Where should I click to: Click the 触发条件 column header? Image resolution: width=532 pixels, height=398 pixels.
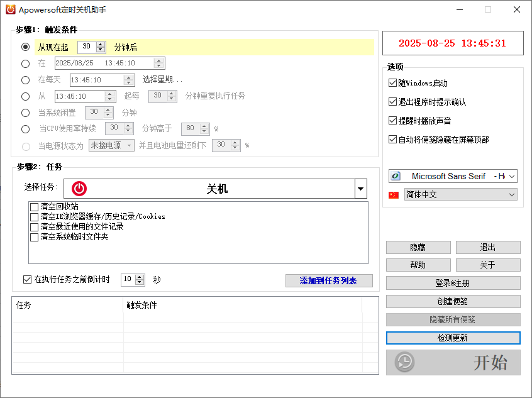[x=243, y=305]
